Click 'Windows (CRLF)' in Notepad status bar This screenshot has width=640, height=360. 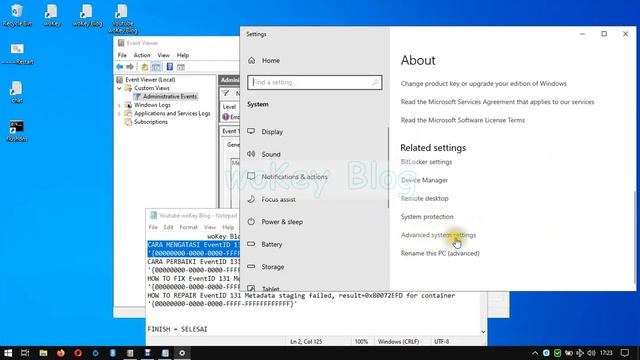coord(398,342)
